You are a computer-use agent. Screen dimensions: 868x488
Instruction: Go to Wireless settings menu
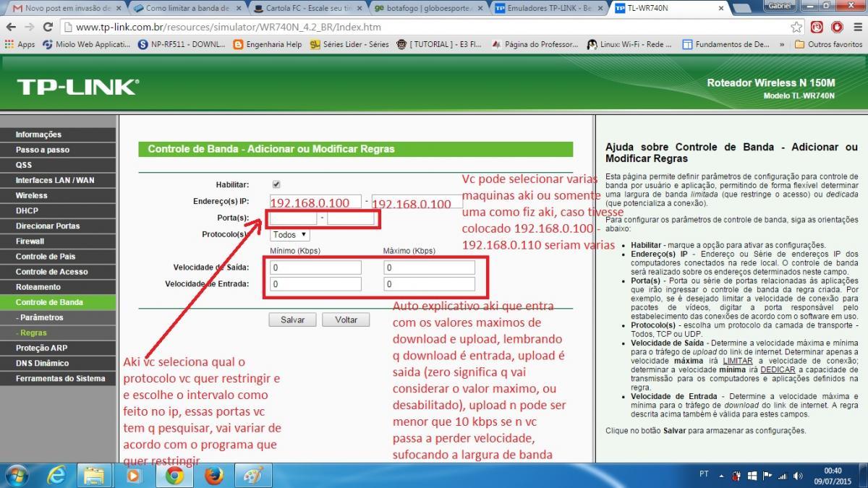58,195
